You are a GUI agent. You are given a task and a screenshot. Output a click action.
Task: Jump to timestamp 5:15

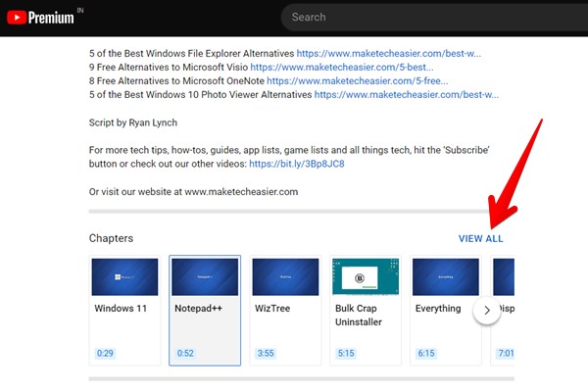click(346, 354)
